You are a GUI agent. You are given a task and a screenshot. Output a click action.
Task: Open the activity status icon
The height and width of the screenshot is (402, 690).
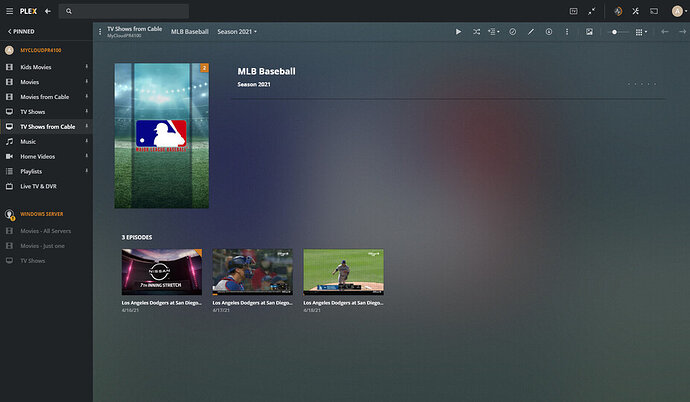(x=618, y=11)
